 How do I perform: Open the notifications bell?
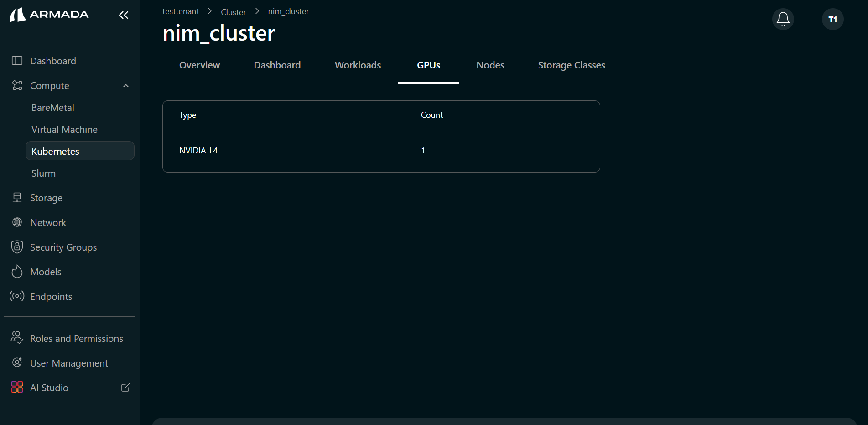coord(783,19)
